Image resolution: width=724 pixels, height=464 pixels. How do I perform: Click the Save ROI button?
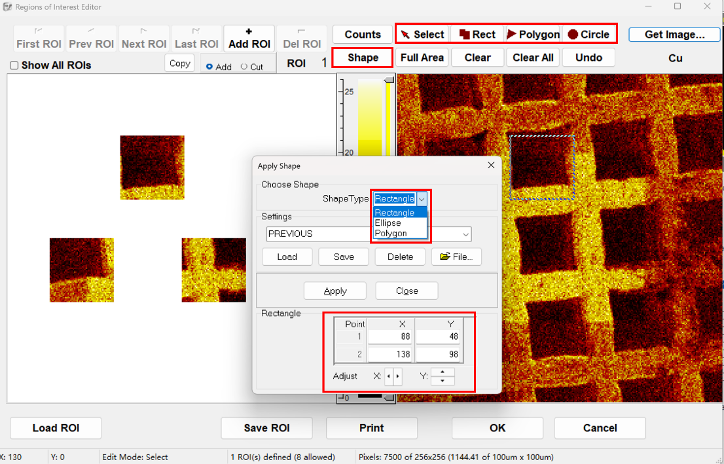266,428
